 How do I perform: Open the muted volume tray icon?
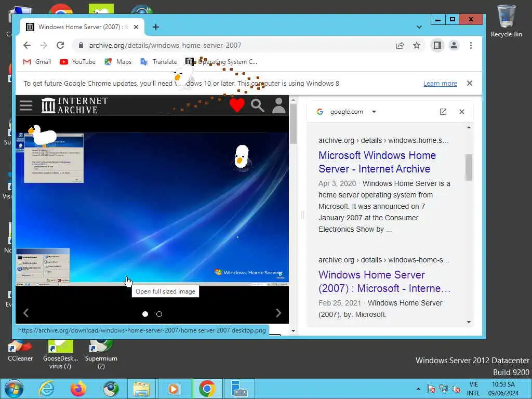click(x=456, y=389)
